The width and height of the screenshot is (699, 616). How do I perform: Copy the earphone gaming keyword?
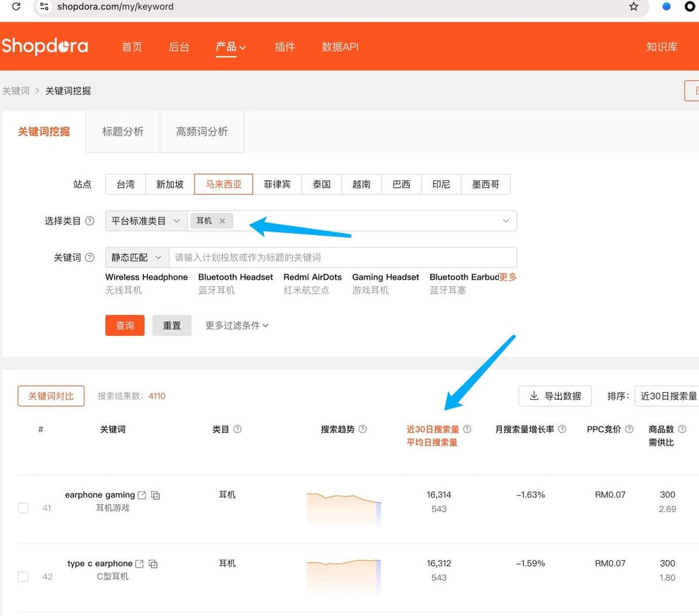(155, 495)
